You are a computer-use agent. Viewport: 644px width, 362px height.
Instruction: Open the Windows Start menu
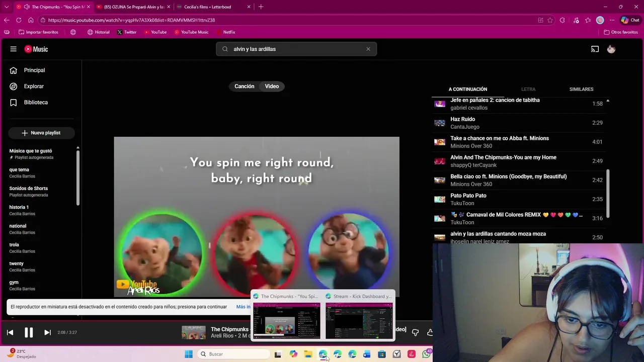click(189, 354)
